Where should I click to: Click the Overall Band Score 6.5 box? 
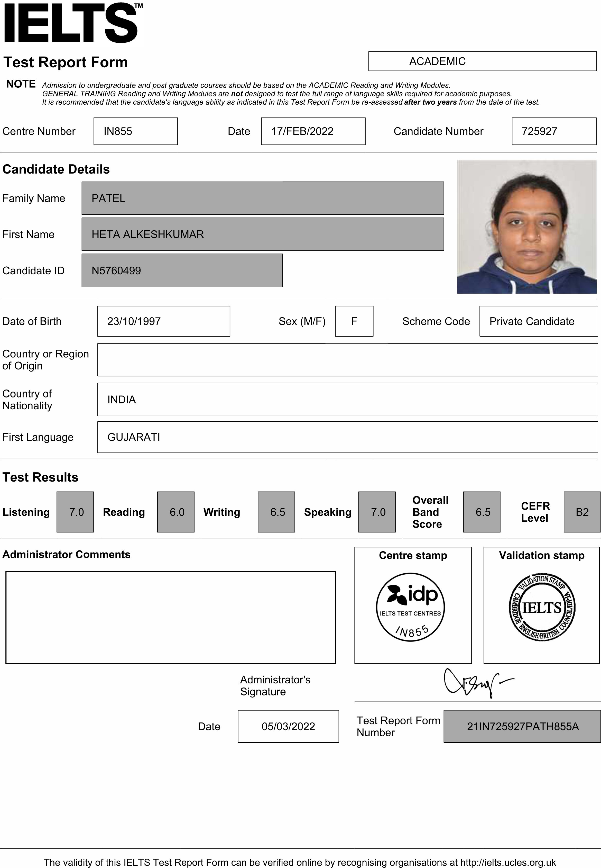point(482,512)
